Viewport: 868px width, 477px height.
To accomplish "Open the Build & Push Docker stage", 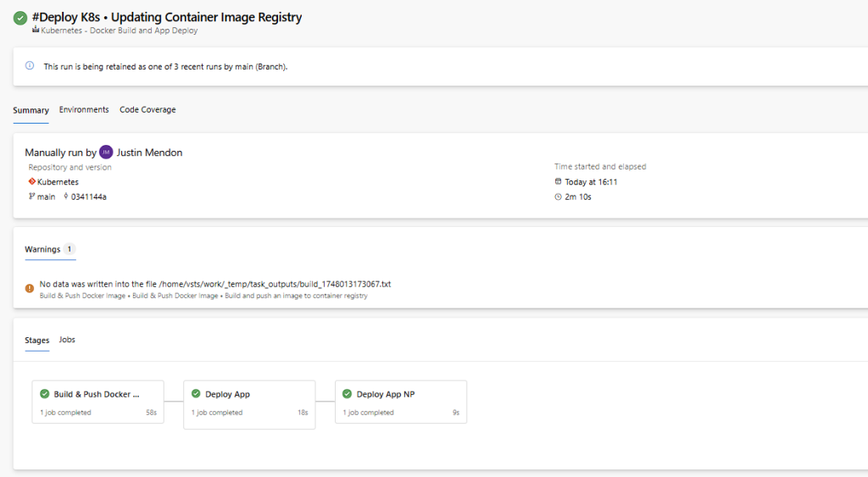I will tap(98, 402).
